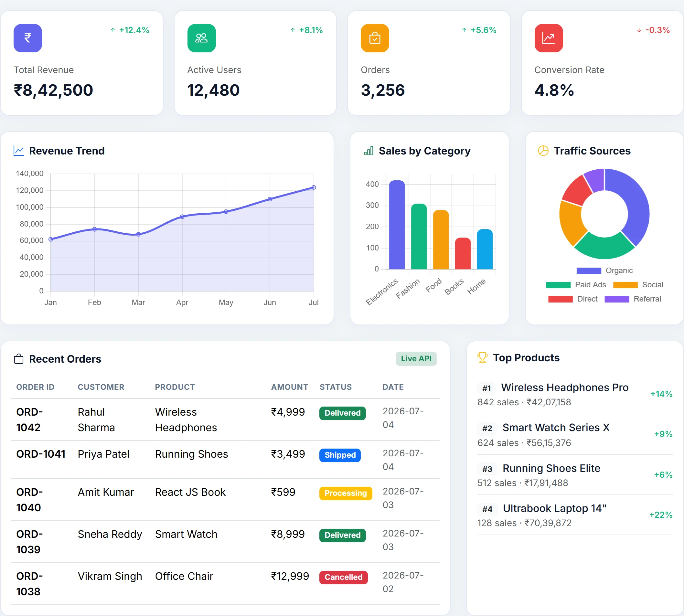This screenshot has width=684, height=616.
Task: Open Wireless Headphones Pro product
Action: pos(564,388)
